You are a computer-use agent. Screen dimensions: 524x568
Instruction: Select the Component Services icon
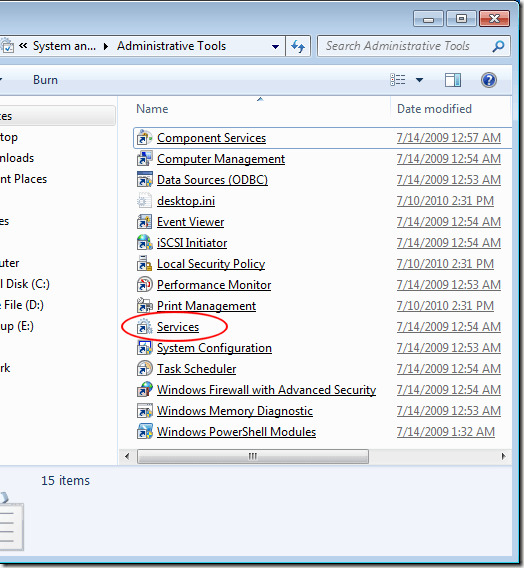[x=145, y=138]
